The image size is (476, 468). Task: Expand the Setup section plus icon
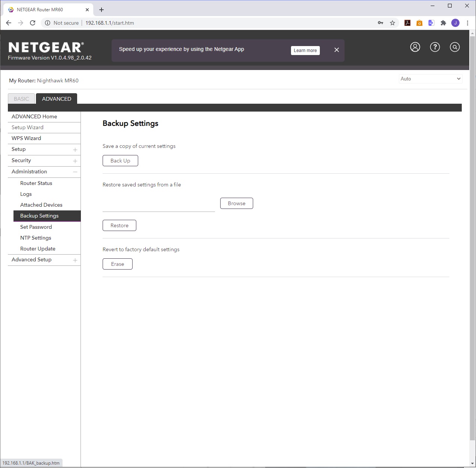[75, 150]
